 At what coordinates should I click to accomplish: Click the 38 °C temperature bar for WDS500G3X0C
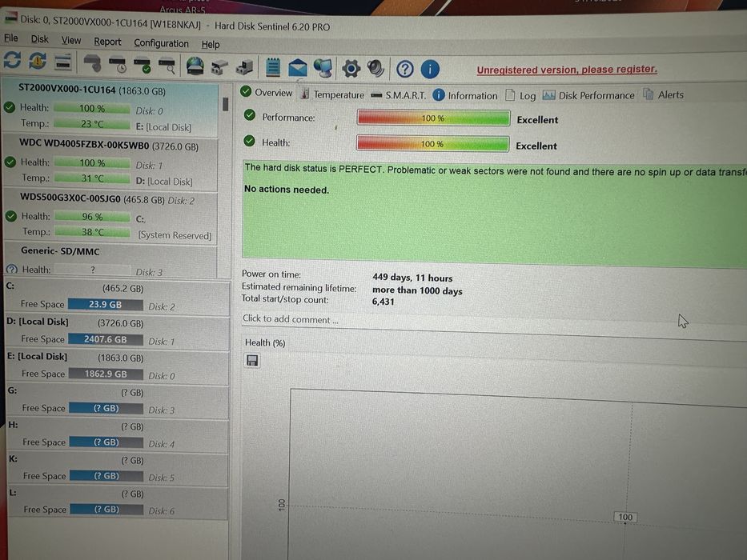[x=92, y=232]
